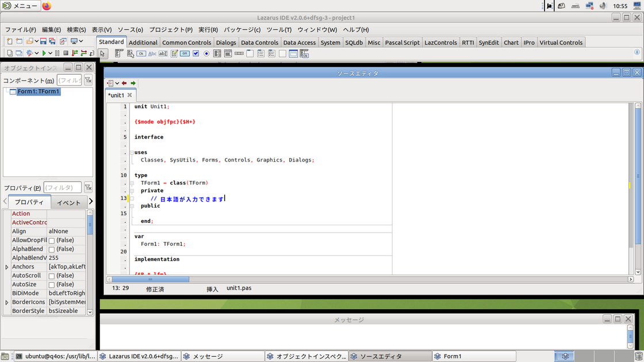Open the dropdown next to the Save icon
The height and width of the screenshot is (362, 644).
37,40
